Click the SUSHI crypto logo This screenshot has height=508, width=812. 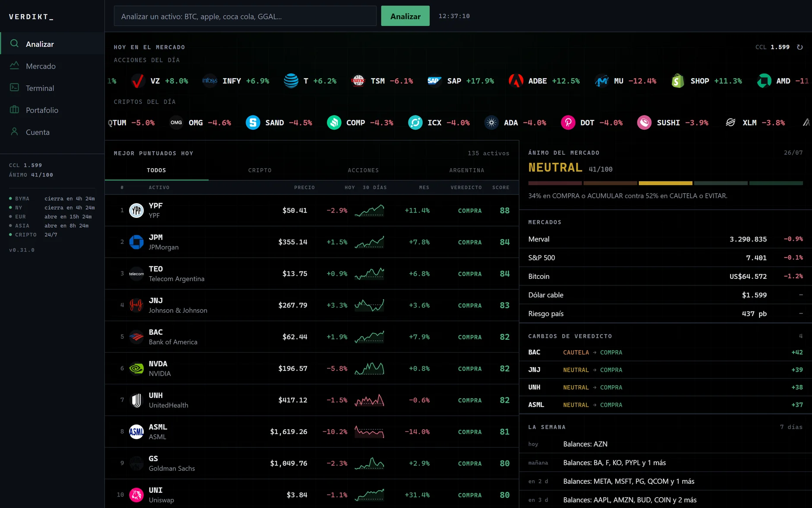tap(644, 123)
